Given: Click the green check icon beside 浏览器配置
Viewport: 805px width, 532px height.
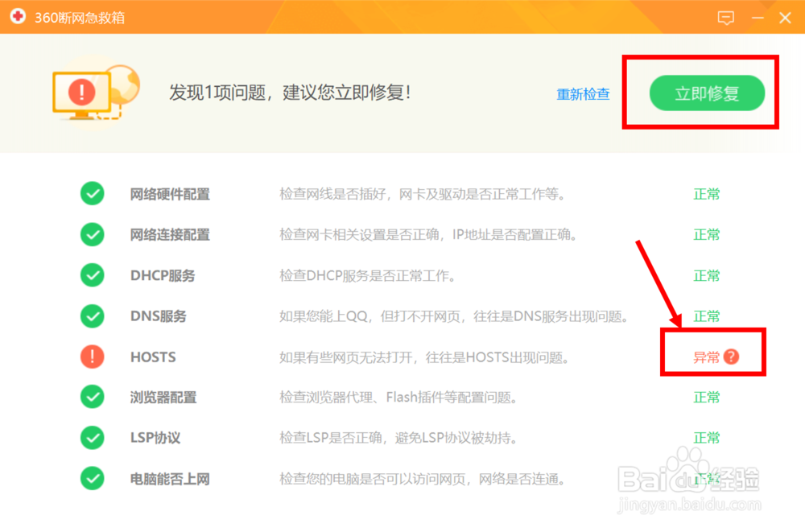Looking at the screenshot, I should pos(92,397).
